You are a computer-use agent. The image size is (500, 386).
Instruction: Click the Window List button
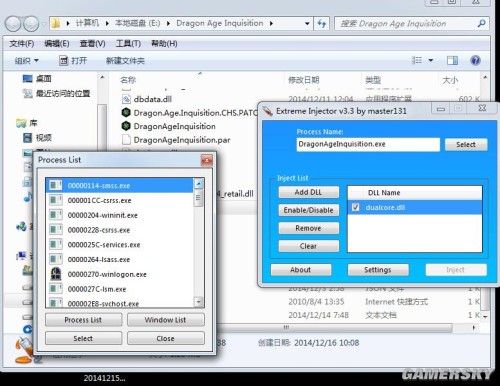(166, 320)
